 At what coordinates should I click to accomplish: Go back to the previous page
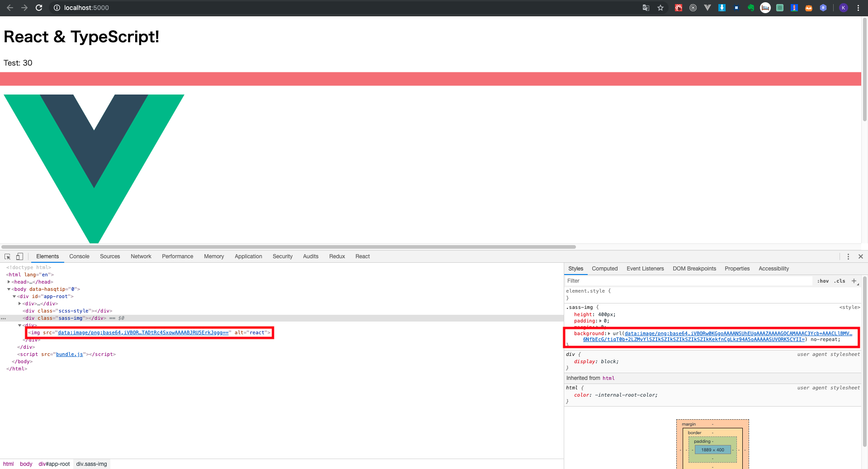tap(9, 8)
